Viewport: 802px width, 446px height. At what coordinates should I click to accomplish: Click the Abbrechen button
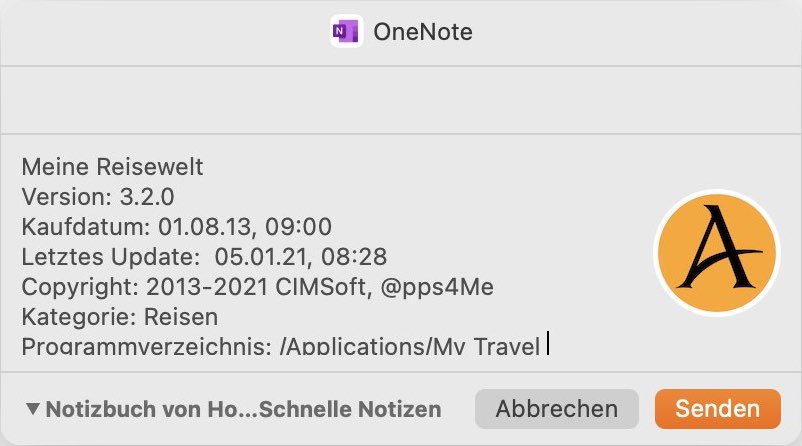[x=556, y=409]
